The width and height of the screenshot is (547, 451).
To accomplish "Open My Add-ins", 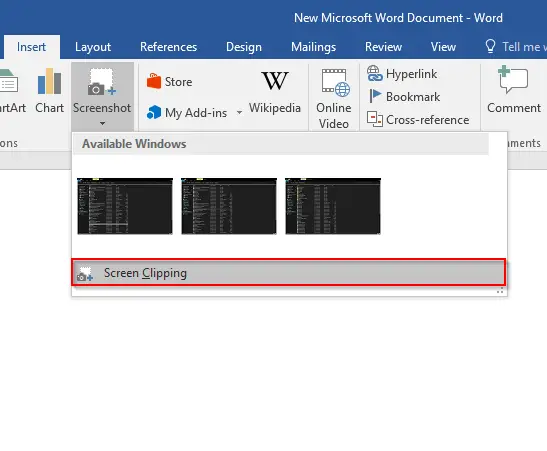I will pos(187,113).
